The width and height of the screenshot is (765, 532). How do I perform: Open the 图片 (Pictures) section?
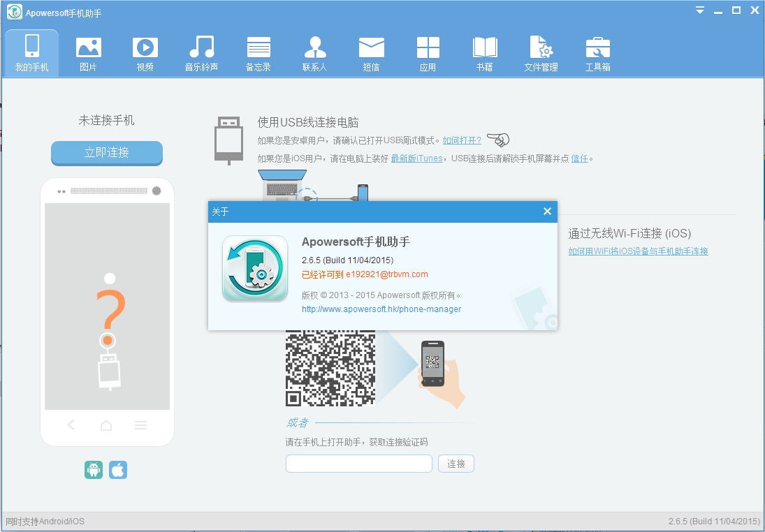[88, 53]
